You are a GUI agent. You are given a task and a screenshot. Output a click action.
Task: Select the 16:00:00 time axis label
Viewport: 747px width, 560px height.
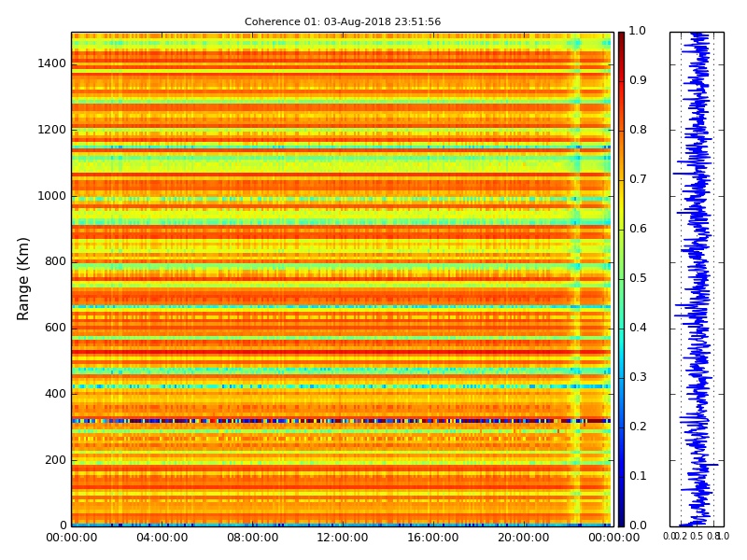pyautogui.click(x=433, y=538)
